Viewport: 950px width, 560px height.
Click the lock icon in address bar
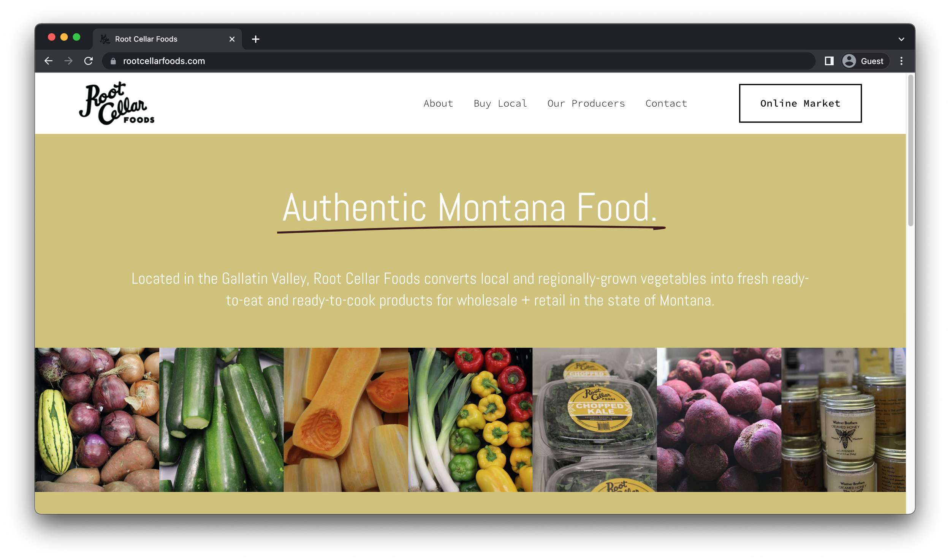point(113,61)
